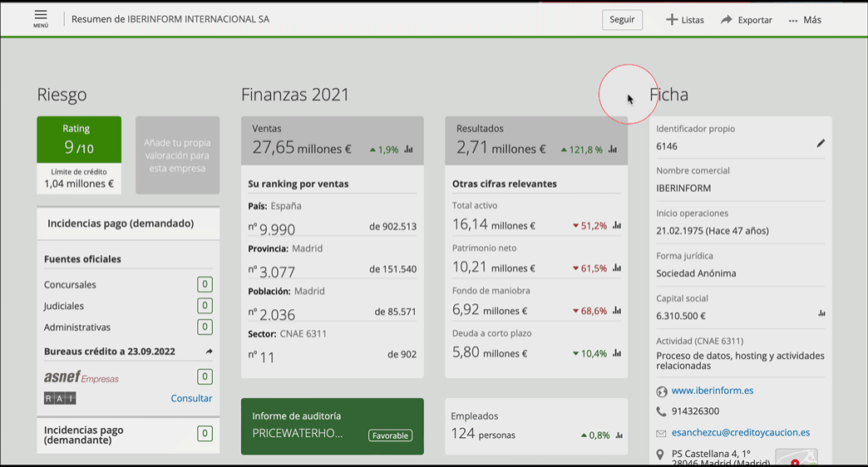Open the Resultados bar chart icon

(x=612, y=150)
